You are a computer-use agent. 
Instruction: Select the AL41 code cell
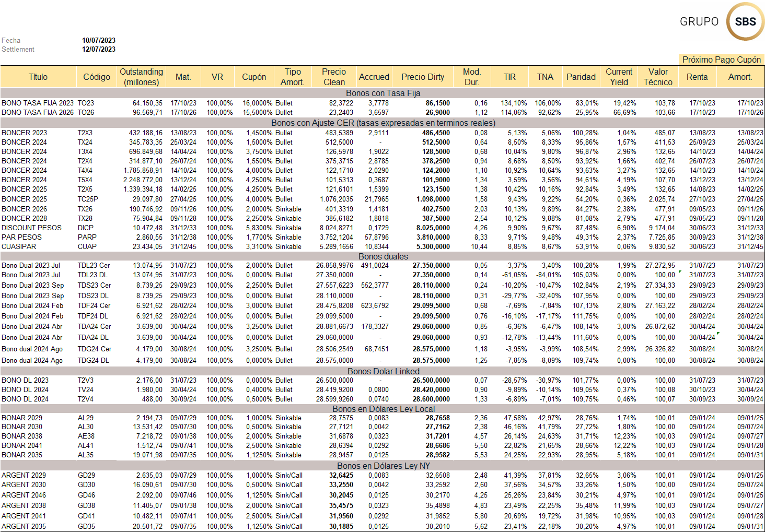[86, 445]
